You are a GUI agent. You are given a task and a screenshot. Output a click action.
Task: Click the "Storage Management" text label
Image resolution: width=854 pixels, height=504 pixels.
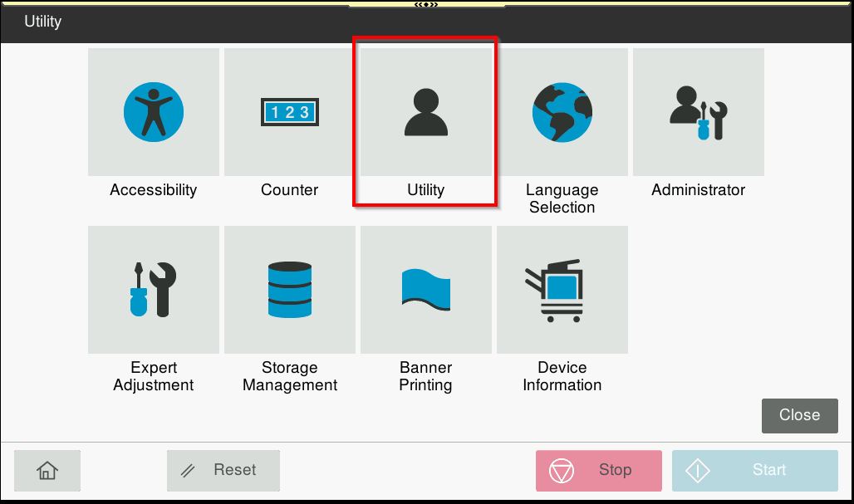290,376
